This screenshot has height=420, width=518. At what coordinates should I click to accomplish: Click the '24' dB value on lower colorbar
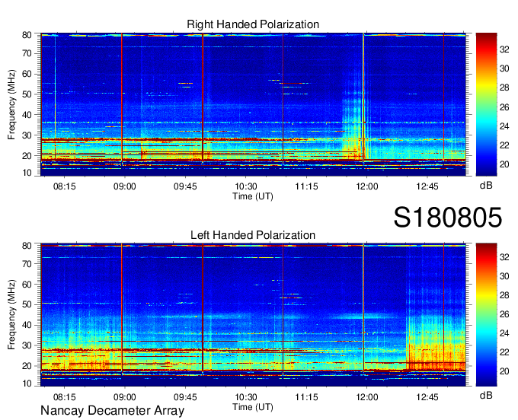click(x=504, y=333)
